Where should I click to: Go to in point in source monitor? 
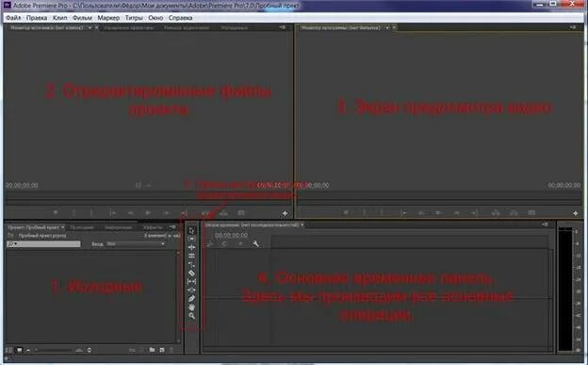click(x=112, y=213)
